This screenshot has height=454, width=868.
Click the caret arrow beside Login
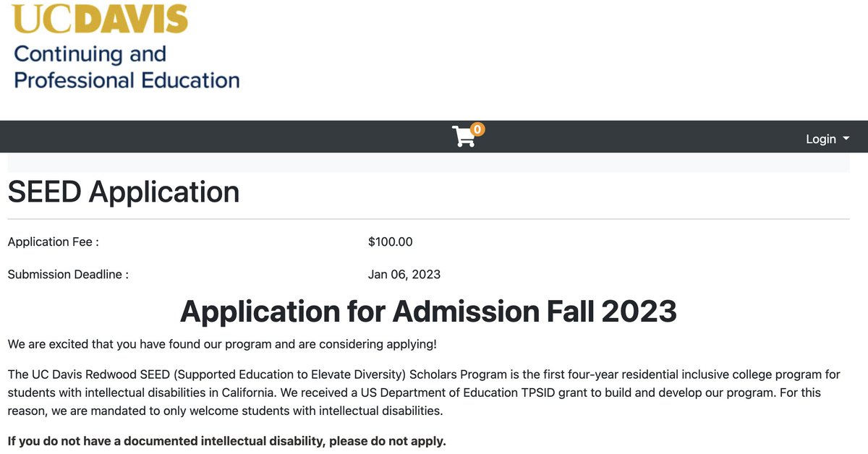[x=846, y=139]
